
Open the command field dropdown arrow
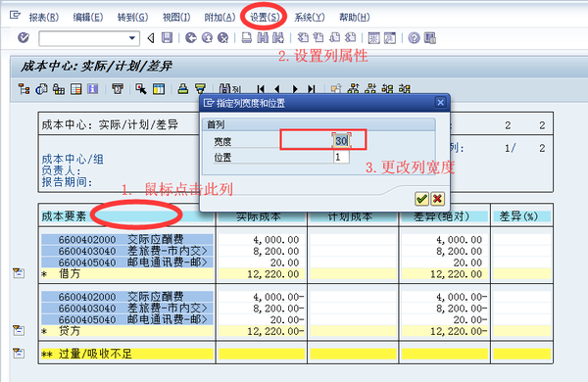132,38
